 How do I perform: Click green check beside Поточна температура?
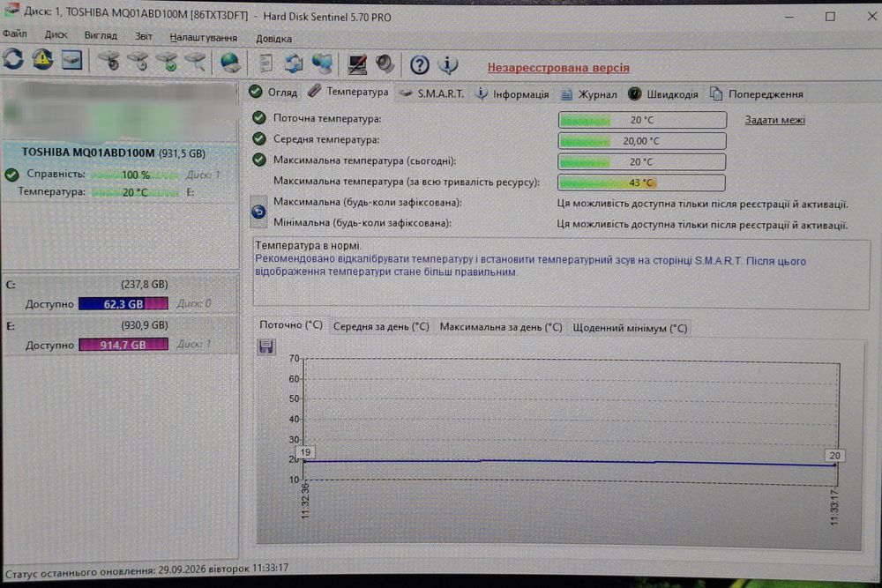coord(258,117)
